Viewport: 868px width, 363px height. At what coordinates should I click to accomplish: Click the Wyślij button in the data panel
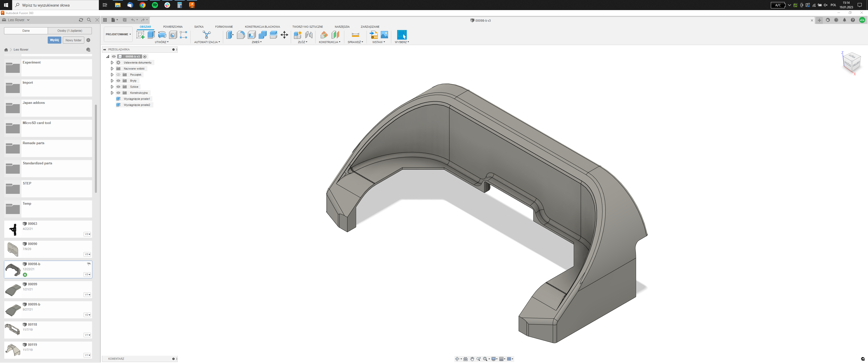pyautogui.click(x=55, y=40)
